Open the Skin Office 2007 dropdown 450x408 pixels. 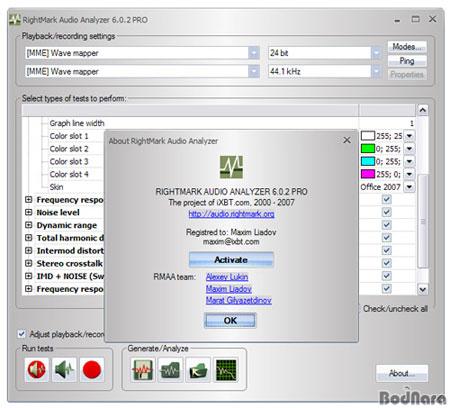tap(409, 187)
